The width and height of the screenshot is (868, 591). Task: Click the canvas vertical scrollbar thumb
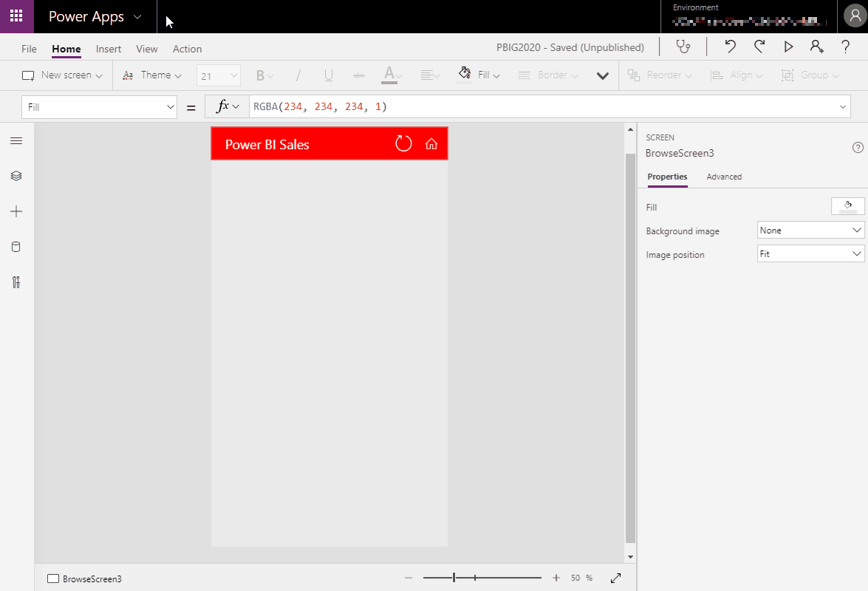(631, 349)
